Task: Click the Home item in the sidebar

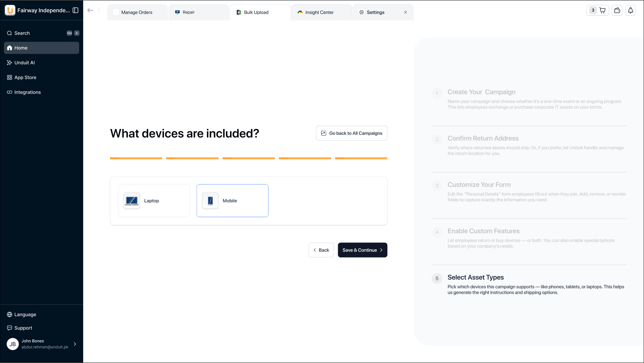Action: tap(21, 48)
